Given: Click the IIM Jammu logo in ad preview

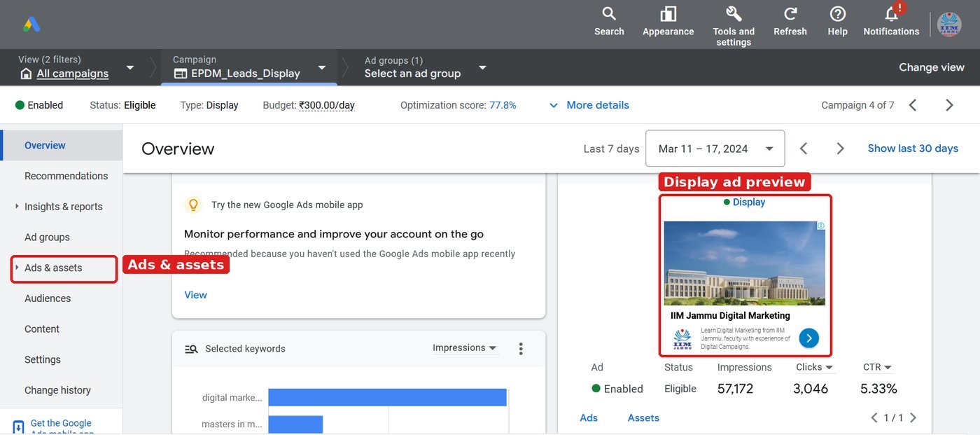Looking at the screenshot, I should pos(682,338).
